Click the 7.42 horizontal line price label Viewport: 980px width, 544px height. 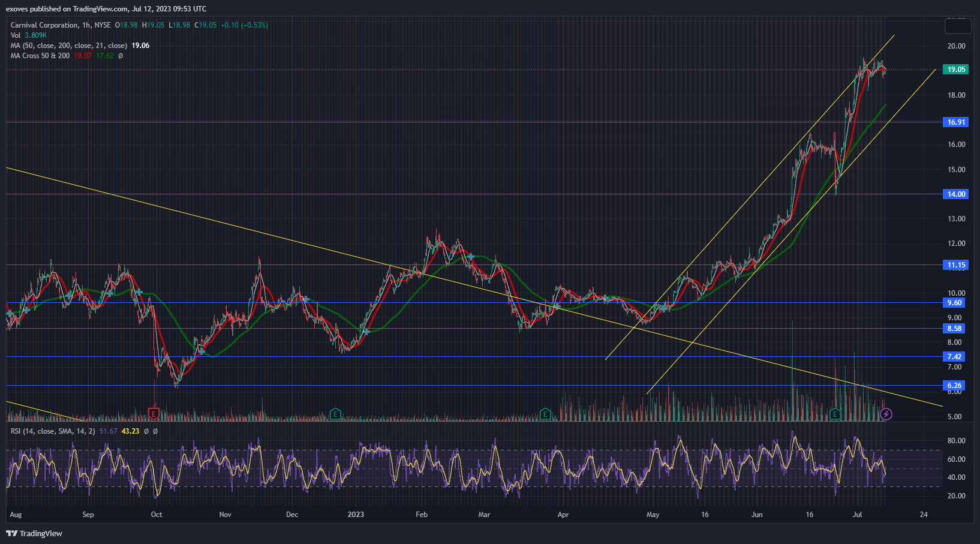954,357
